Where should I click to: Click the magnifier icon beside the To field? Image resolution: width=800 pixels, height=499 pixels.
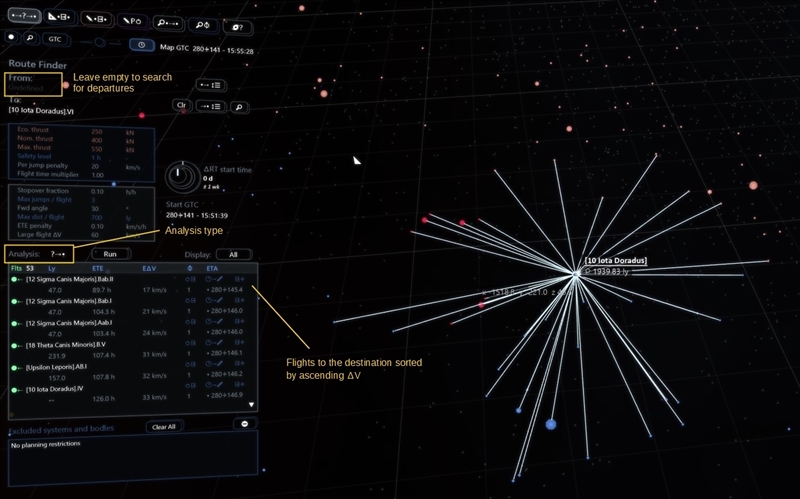[x=239, y=107]
